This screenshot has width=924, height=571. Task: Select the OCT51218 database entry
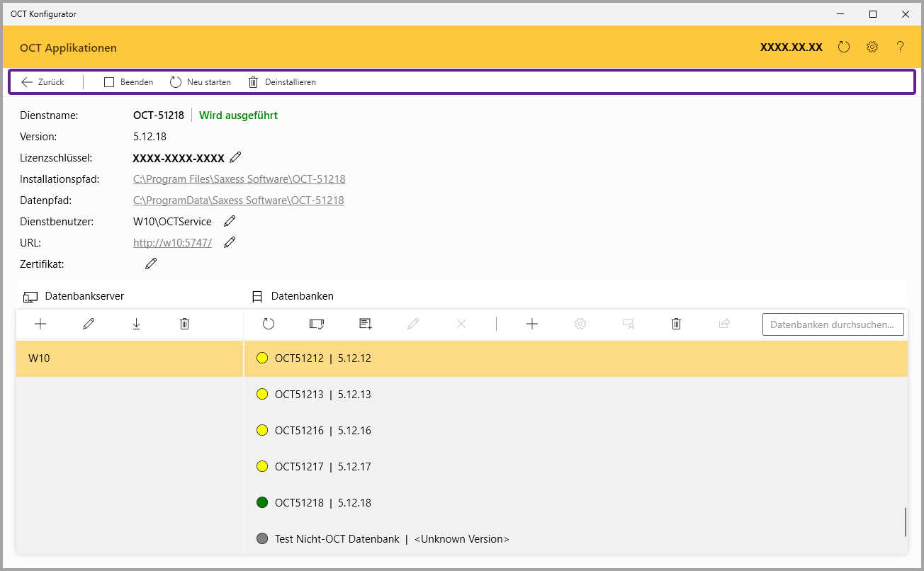point(322,503)
